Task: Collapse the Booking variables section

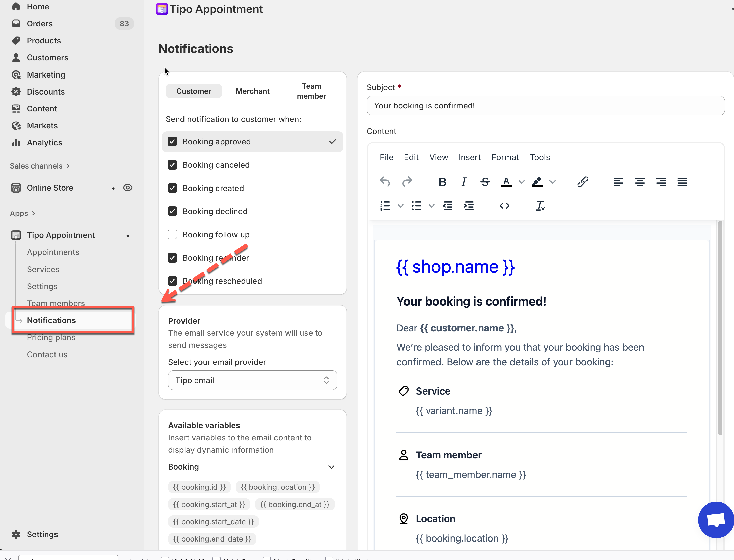Action: (331, 467)
